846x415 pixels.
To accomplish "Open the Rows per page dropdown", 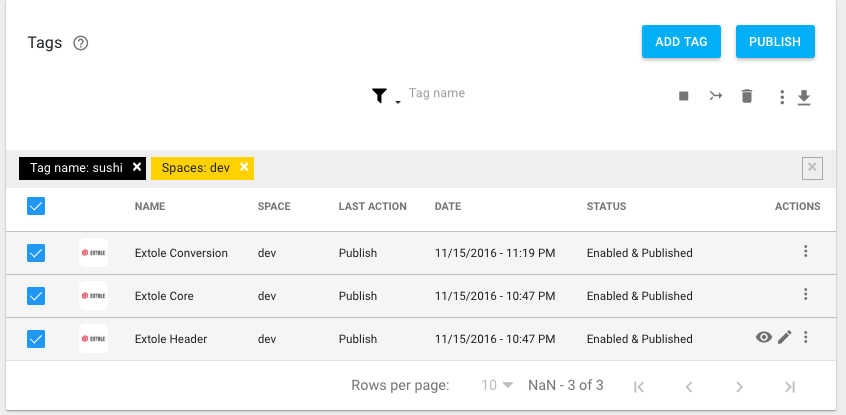I will pyautogui.click(x=497, y=385).
